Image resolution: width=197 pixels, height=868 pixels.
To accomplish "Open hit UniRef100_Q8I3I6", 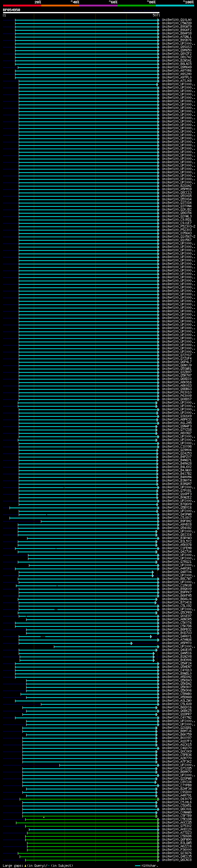I will tap(176, 535).
